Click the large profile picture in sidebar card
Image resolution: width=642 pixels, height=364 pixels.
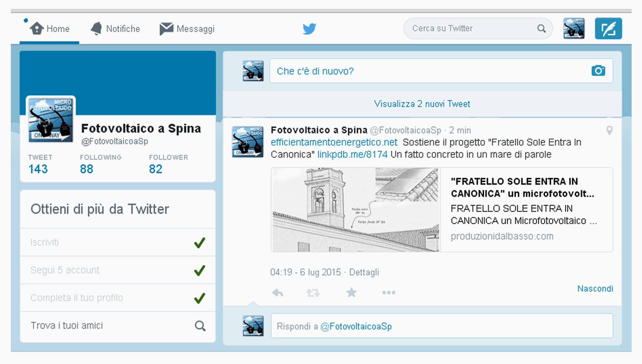pyautogui.click(x=51, y=120)
